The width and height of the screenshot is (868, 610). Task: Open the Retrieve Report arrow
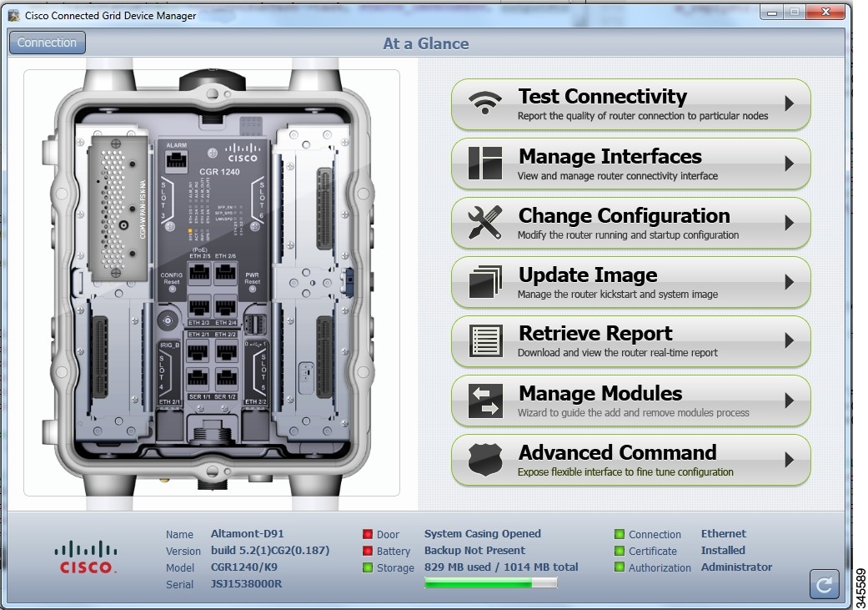[x=790, y=340]
